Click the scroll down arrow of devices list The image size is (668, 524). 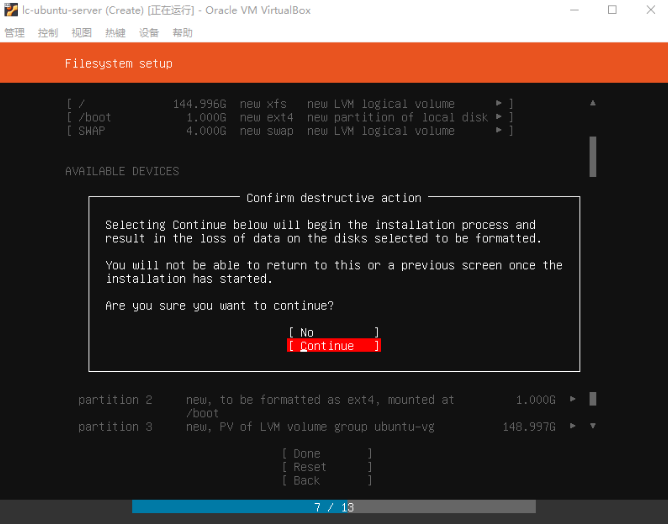(x=593, y=426)
